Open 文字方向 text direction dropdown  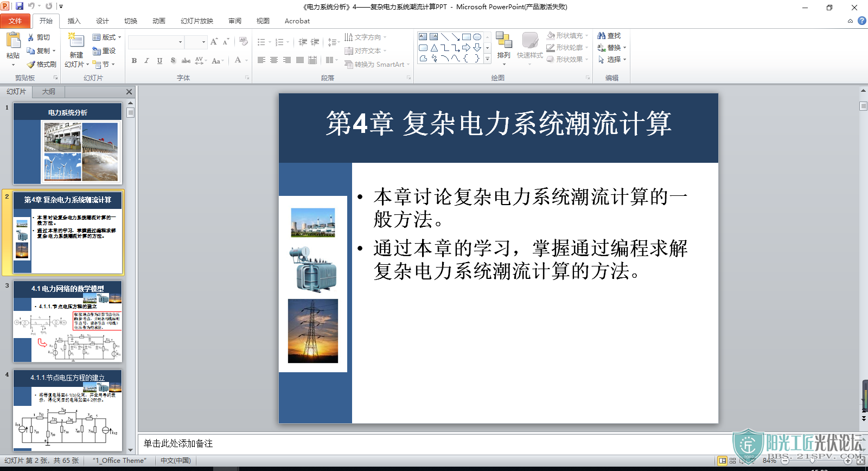[x=366, y=37]
